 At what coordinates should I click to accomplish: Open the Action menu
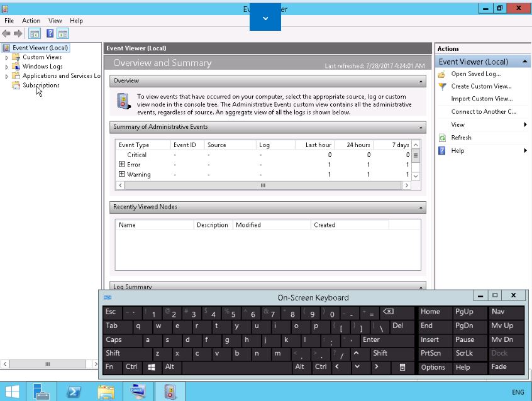[31, 21]
